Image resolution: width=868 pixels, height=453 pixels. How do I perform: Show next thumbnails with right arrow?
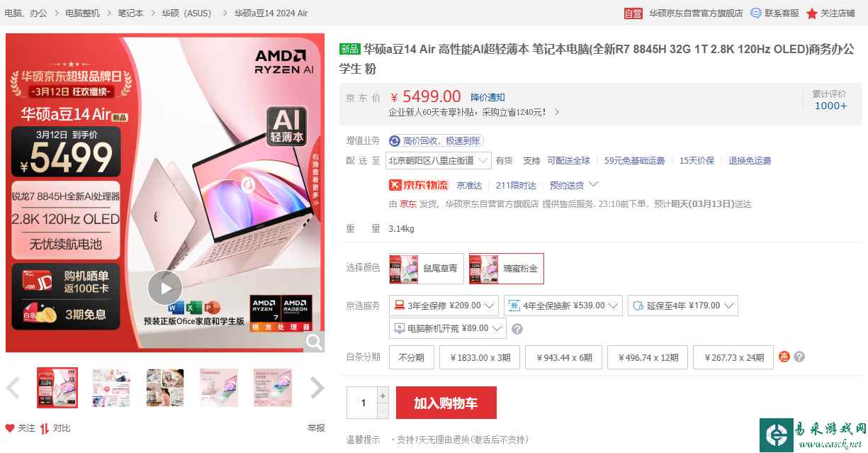[x=317, y=388]
